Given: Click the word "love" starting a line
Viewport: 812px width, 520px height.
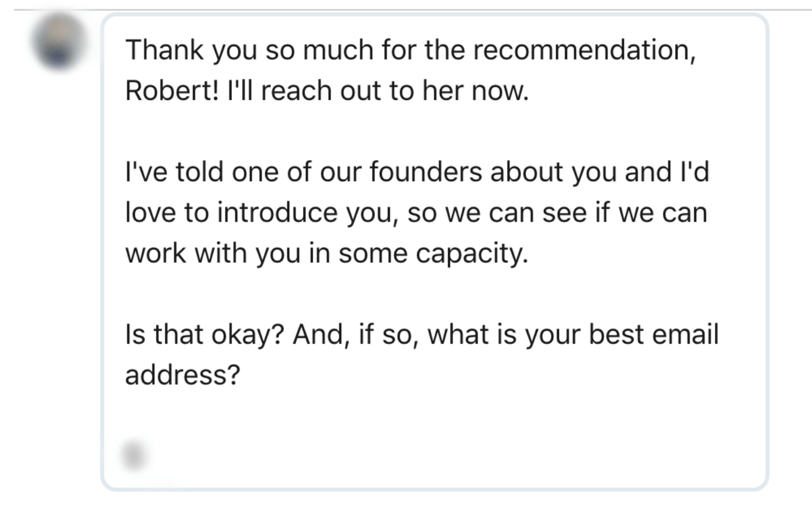Looking at the screenshot, I should 150,213.
